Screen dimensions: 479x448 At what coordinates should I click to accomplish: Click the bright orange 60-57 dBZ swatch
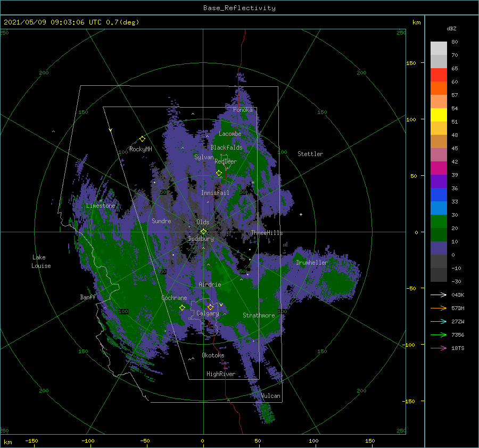[x=439, y=88]
